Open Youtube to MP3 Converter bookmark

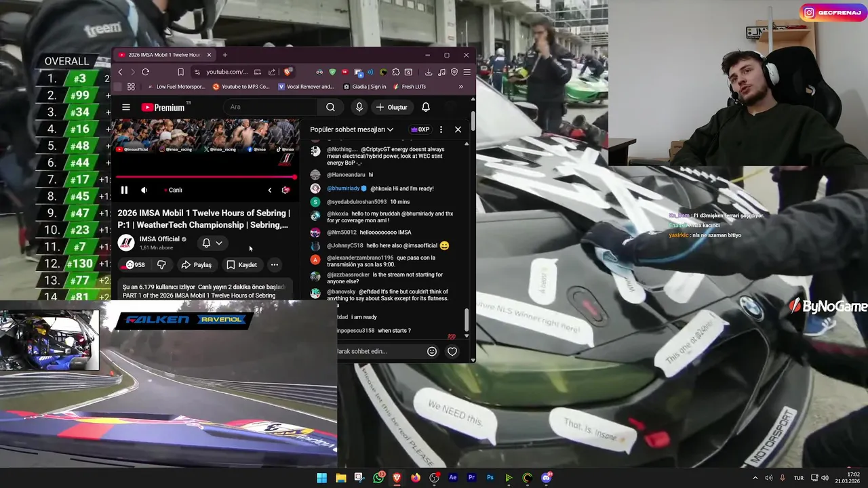pyautogui.click(x=241, y=87)
